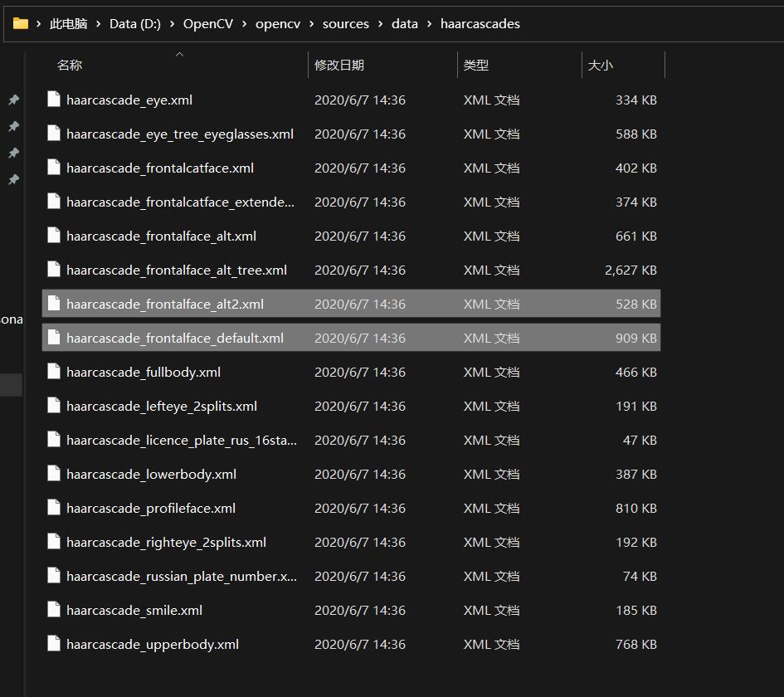Expand chevron after 此电脑 in breadcrumb
The image size is (784, 697).
tap(98, 24)
